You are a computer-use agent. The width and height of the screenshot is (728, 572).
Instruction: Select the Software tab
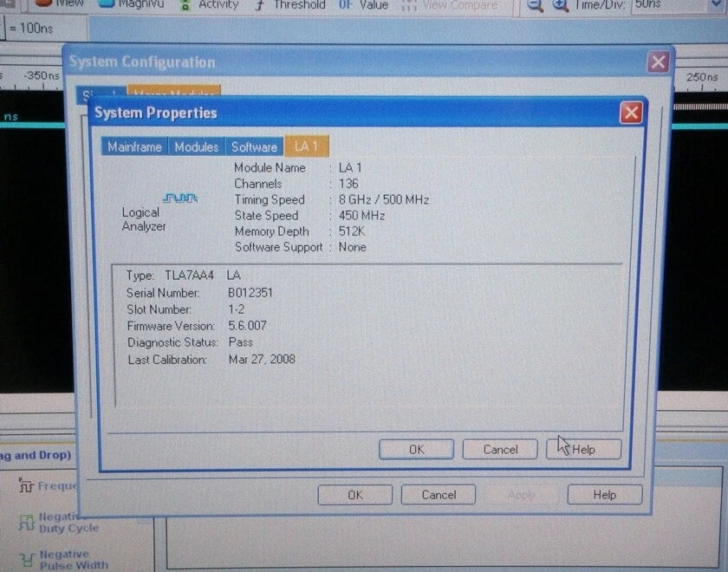[x=254, y=146]
